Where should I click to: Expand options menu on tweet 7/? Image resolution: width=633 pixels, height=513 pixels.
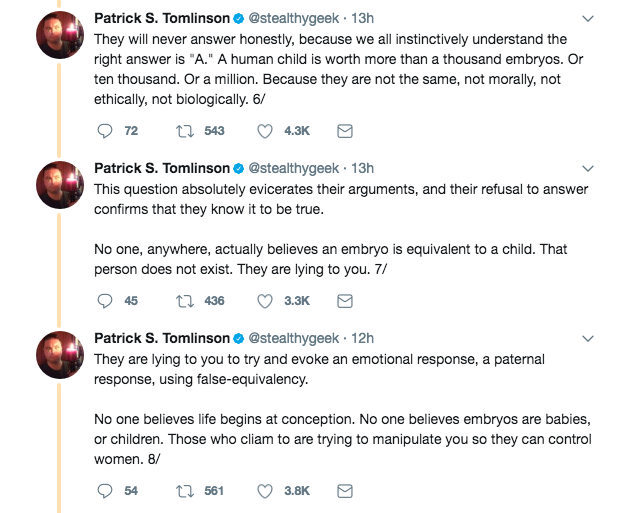point(587,168)
